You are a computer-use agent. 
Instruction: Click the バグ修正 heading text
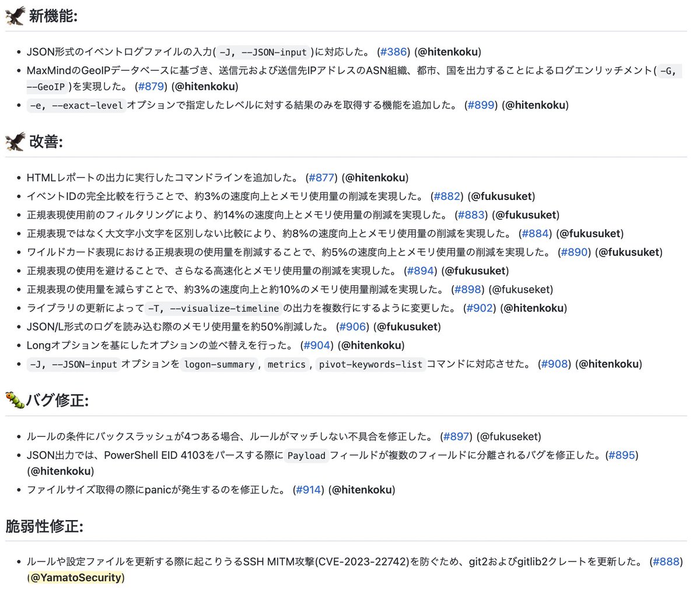pos(57,401)
